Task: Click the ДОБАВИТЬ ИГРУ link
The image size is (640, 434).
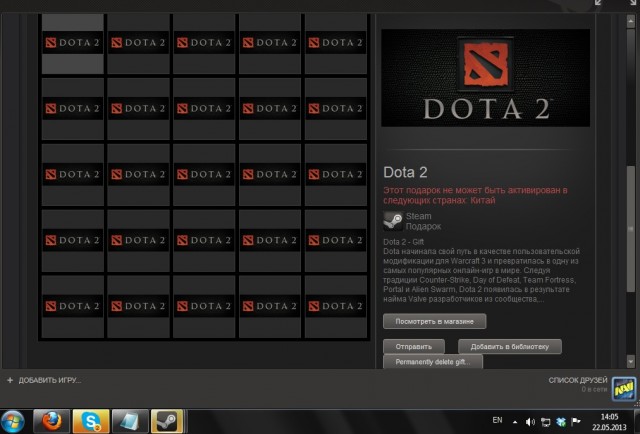Action: tap(50, 381)
